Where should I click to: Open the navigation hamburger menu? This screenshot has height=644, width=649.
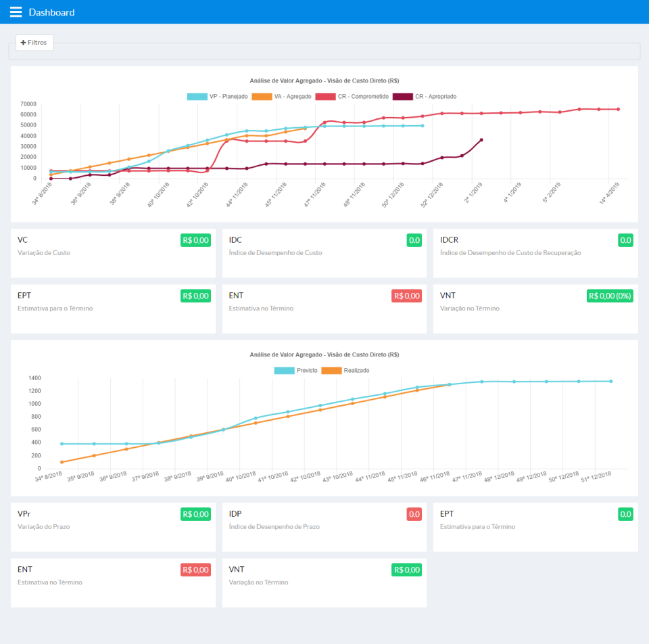click(16, 11)
